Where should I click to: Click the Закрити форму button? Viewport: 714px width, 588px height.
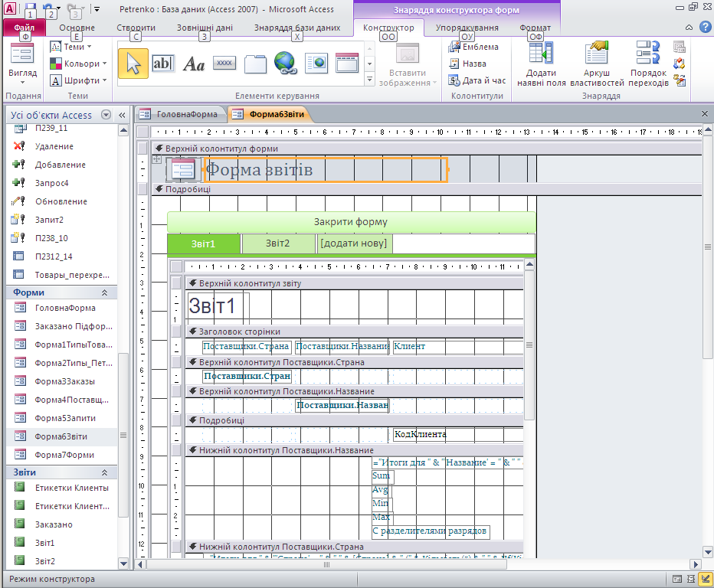[351, 222]
